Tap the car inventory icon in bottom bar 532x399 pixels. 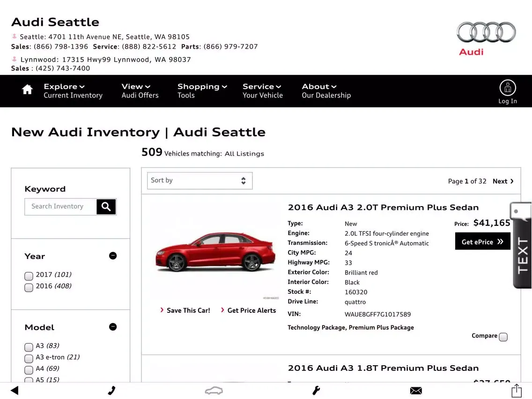(x=214, y=391)
